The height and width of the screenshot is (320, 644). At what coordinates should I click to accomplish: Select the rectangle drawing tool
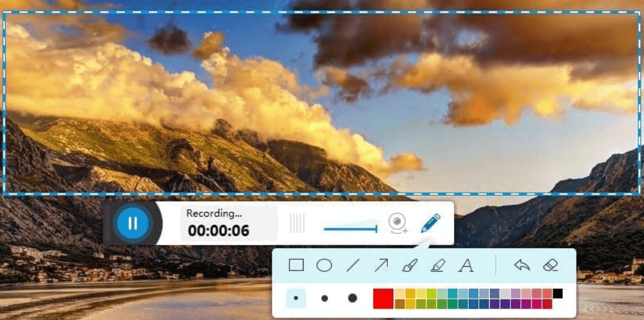coord(296,265)
